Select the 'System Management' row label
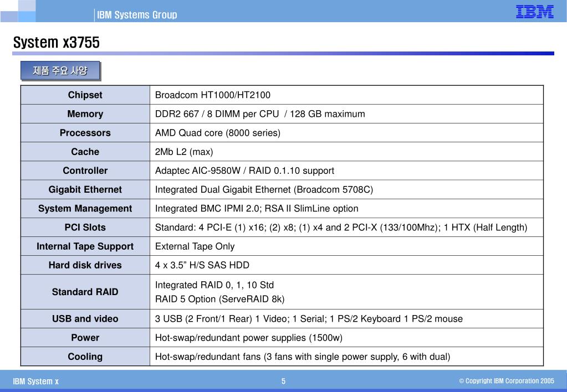 (x=85, y=209)
